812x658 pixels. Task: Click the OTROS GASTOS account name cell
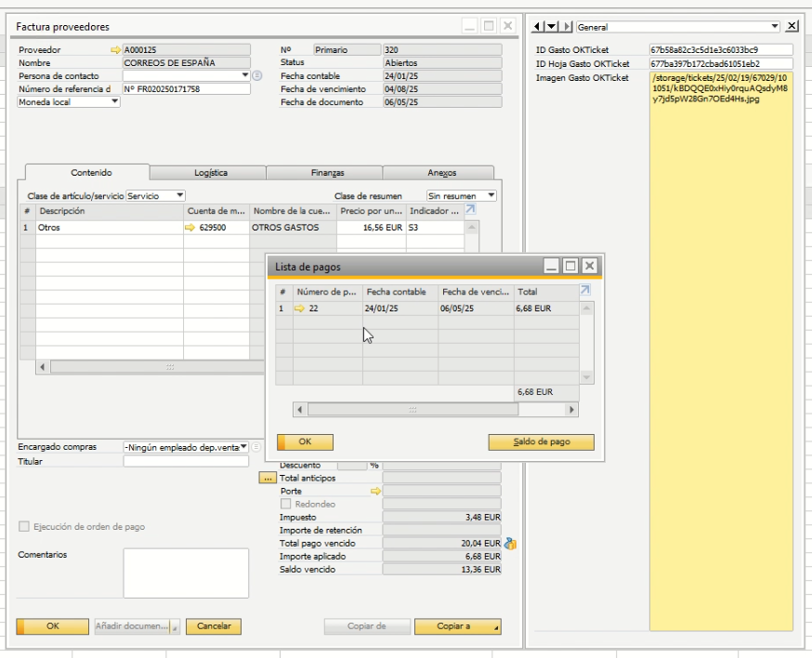pos(293,228)
